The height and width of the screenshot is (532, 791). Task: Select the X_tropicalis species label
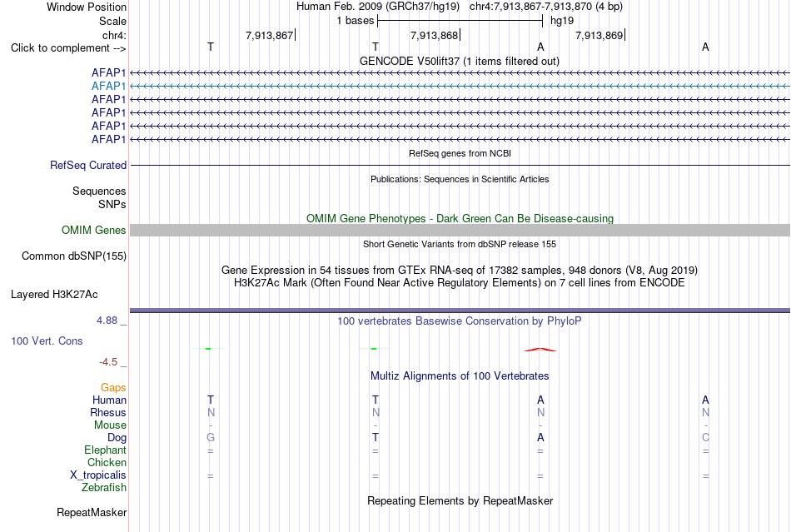pos(98,475)
